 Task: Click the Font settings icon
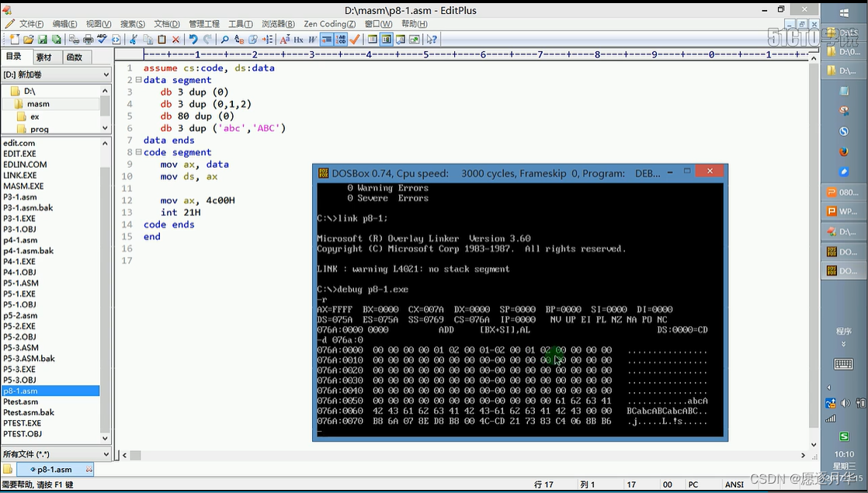tap(284, 40)
